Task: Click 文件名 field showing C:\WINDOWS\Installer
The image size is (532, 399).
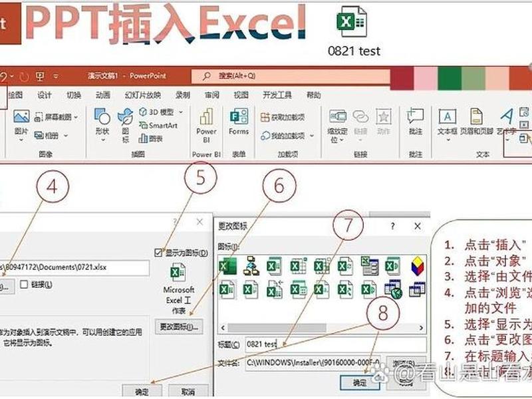Action: (313, 362)
